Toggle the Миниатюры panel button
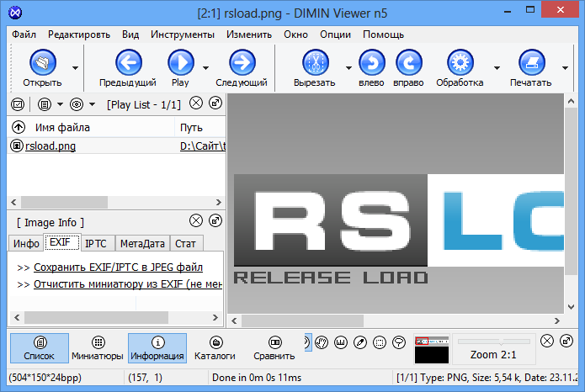 coord(98,348)
